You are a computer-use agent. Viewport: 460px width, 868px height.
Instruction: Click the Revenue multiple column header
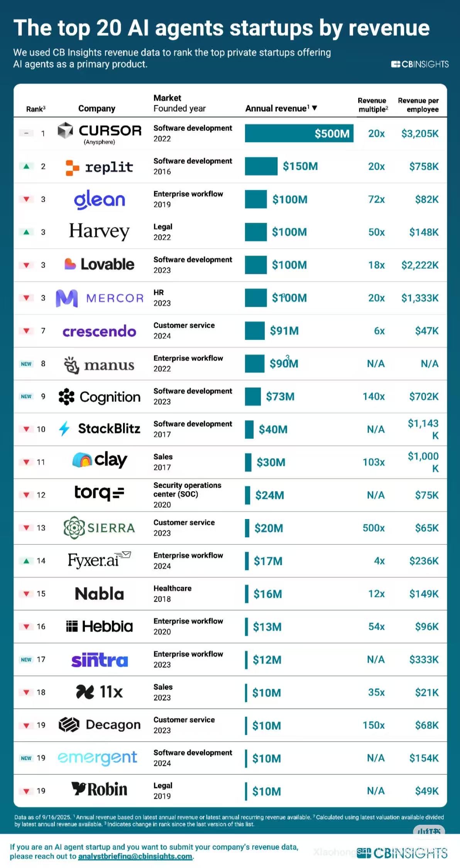372,105
